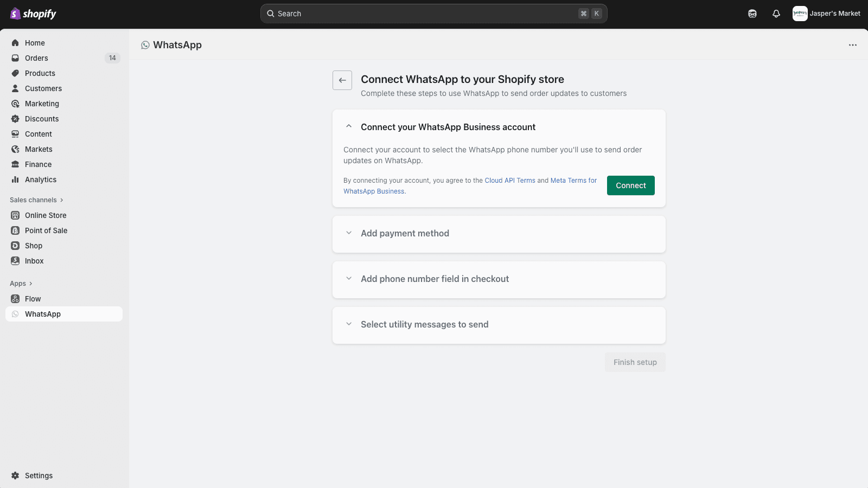Click the Select utility messages to send title
Image resolution: width=868 pixels, height=488 pixels.
[425, 324]
